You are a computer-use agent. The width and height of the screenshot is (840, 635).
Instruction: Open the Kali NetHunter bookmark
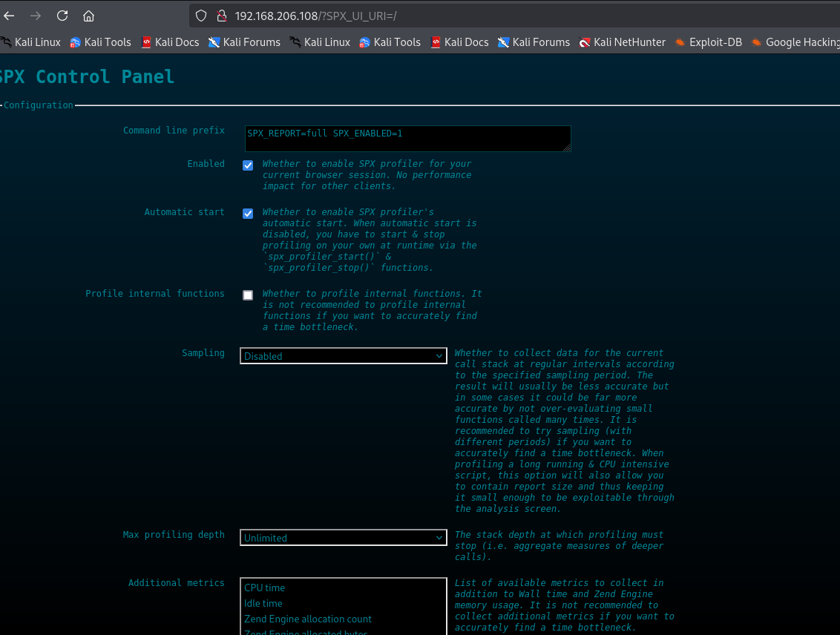[622, 42]
